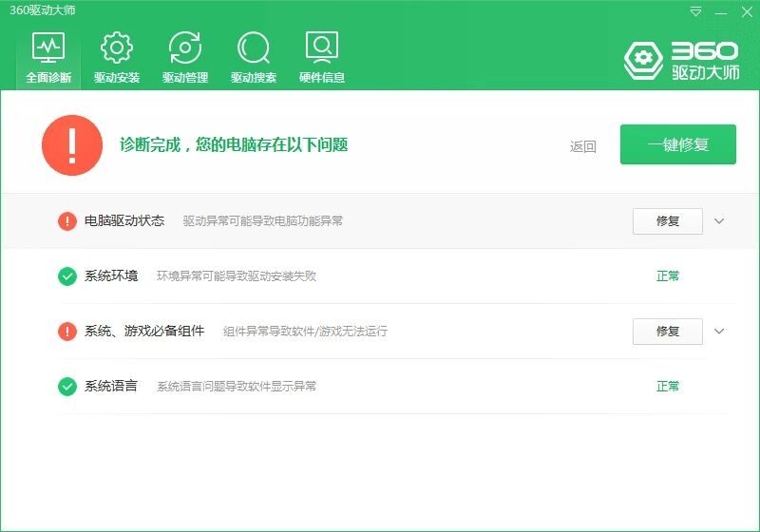Open the 驱动安装 gear icon
The width and height of the screenshot is (760, 532).
[117, 47]
